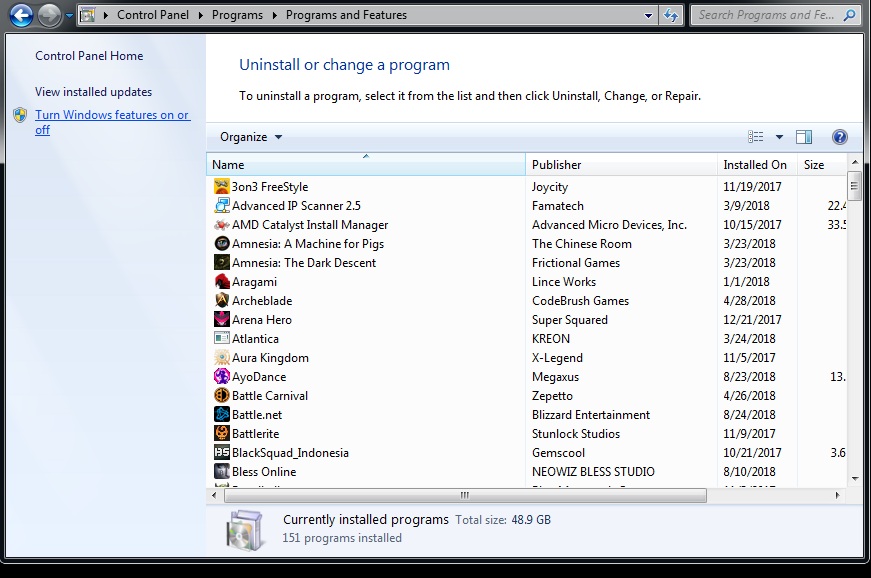Image resolution: width=871 pixels, height=578 pixels.
Task: Click the Battle.net program icon
Action: (222, 415)
